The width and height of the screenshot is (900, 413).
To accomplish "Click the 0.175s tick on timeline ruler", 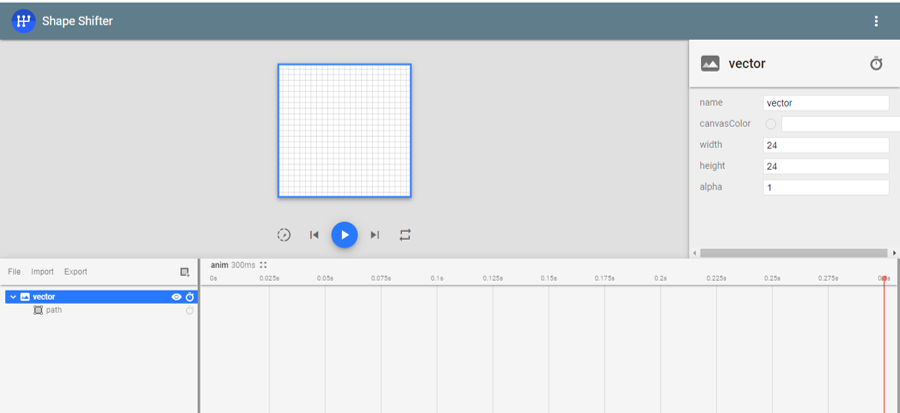I will (604, 278).
